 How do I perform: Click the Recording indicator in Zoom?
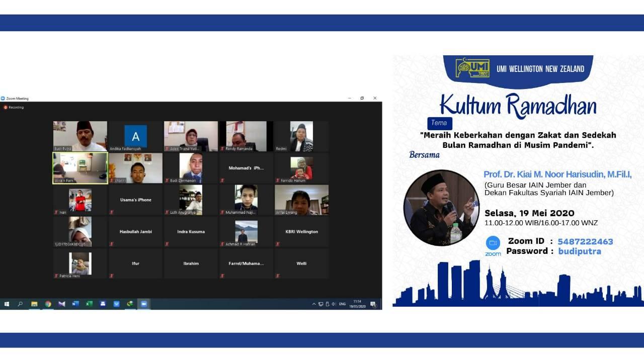pos(14,107)
